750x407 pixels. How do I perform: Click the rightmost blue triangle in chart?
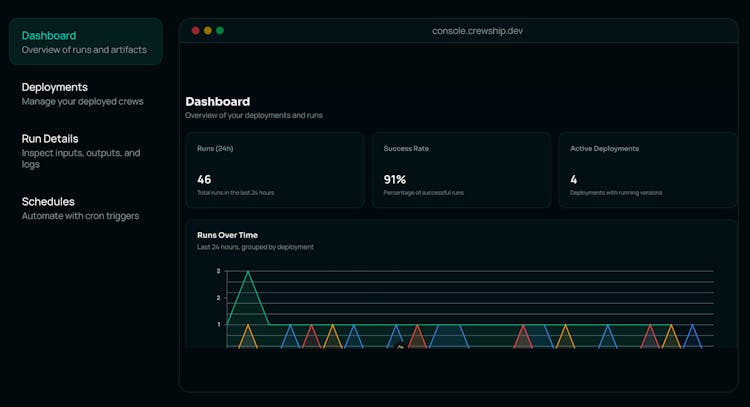(692, 338)
